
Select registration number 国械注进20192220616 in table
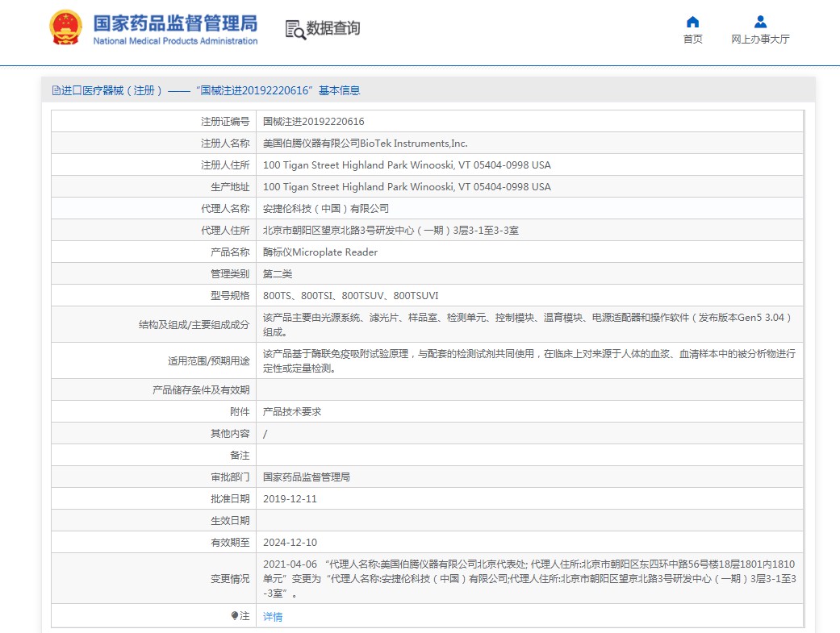click(x=314, y=122)
